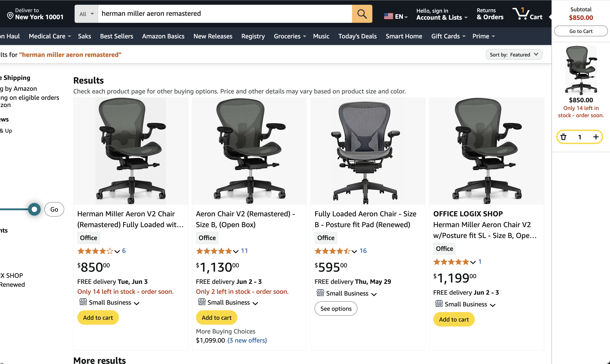Viewport: 610px width, 364px height.
Task: Go to Best Sellers nav item
Action: pyautogui.click(x=116, y=36)
